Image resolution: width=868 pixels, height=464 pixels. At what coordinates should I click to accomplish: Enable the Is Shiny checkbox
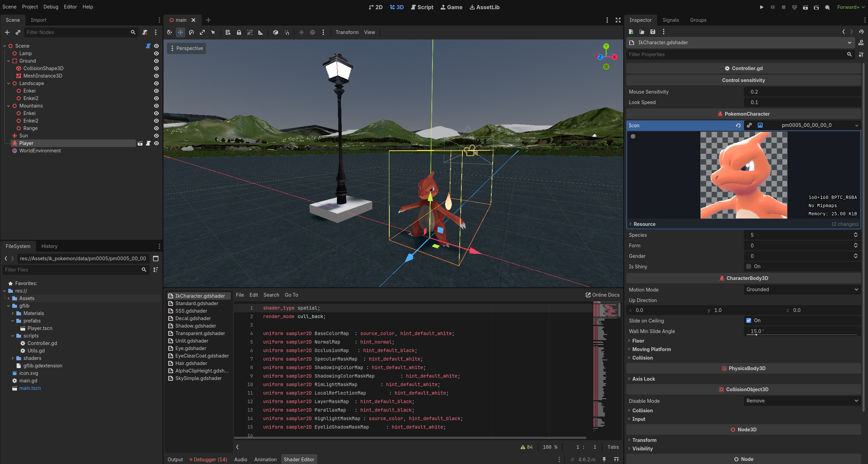click(749, 266)
